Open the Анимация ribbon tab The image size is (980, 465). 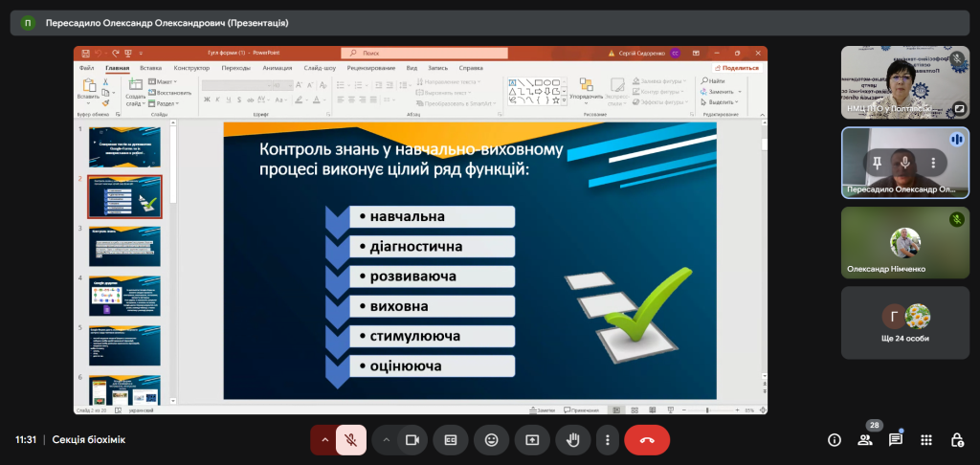point(278,68)
